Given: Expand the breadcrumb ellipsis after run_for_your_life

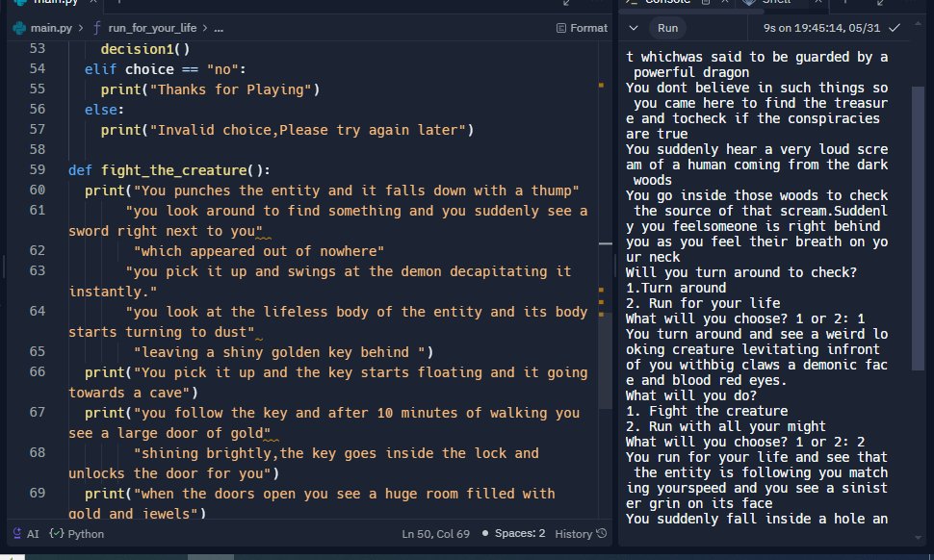Looking at the screenshot, I should (x=219, y=28).
